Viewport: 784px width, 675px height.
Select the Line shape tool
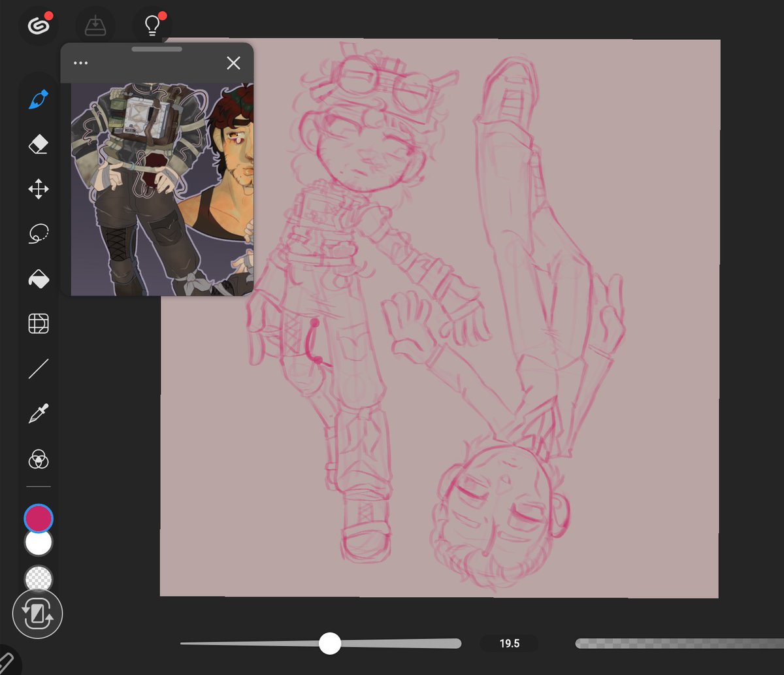39,369
